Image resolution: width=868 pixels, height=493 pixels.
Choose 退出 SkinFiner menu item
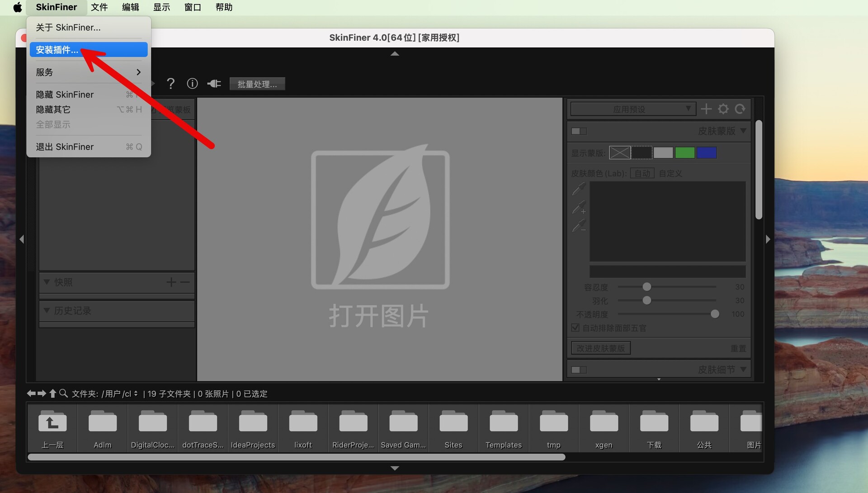[89, 147]
